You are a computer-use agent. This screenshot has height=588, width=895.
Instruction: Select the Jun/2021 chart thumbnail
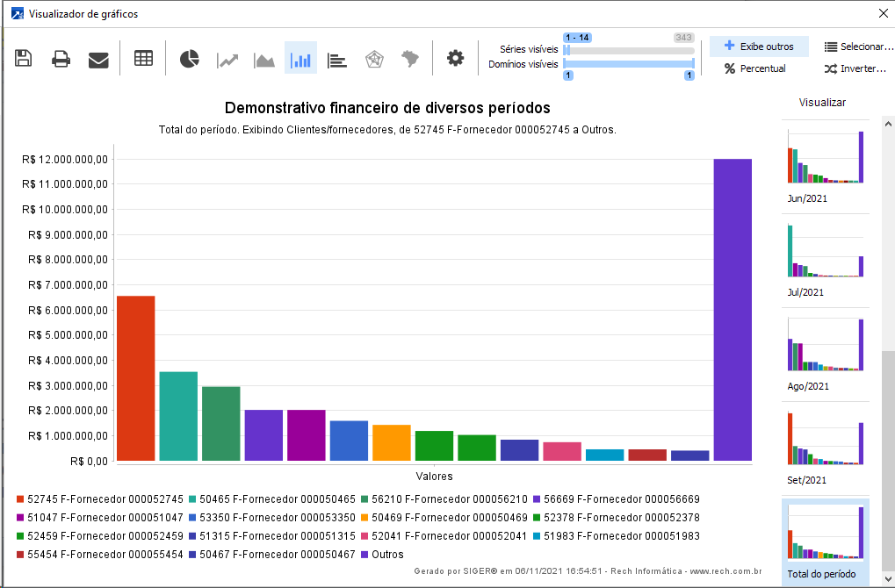(825, 158)
